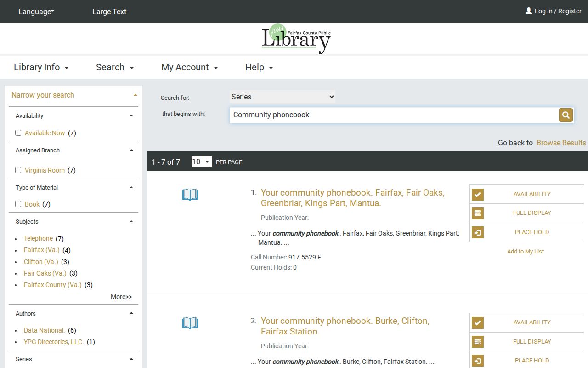Open the Search menu
The image size is (588, 368).
coord(115,68)
